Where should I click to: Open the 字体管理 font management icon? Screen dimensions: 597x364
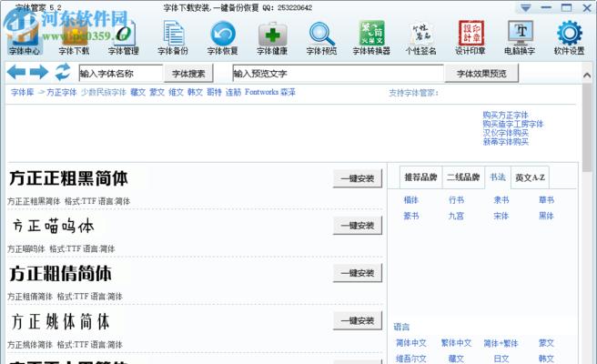(x=124, y=38)
